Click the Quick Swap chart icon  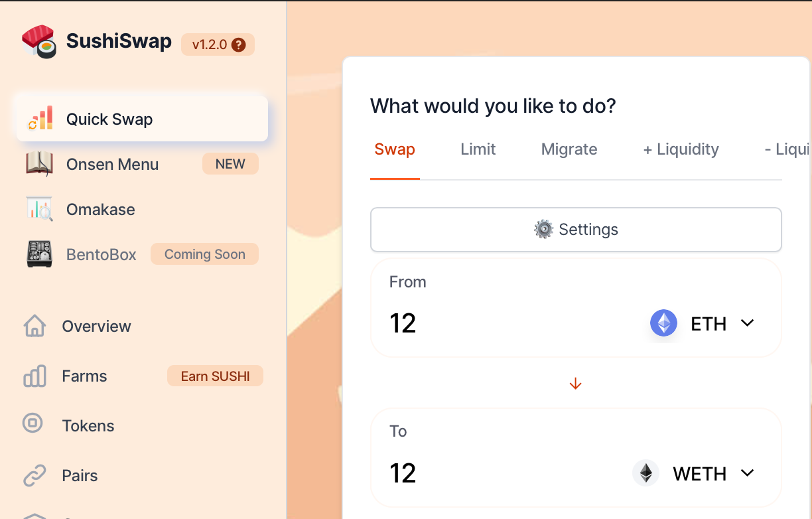click(x=40, y=119)
